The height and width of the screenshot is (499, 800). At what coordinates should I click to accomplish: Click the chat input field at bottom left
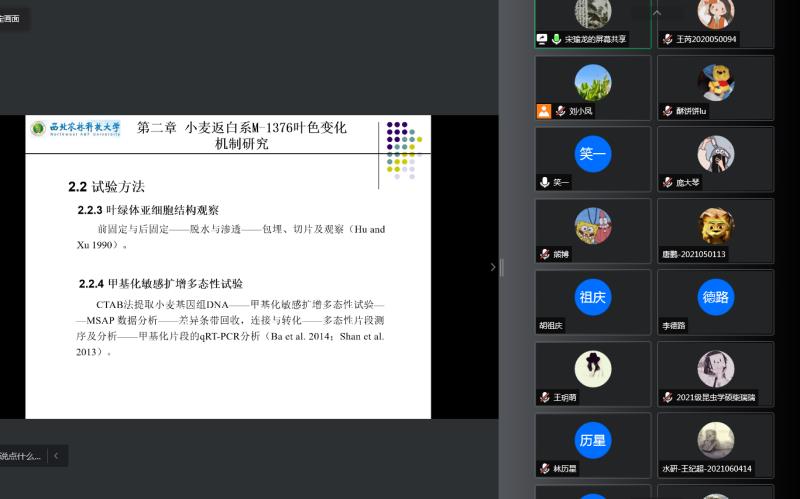coord(20,456)
